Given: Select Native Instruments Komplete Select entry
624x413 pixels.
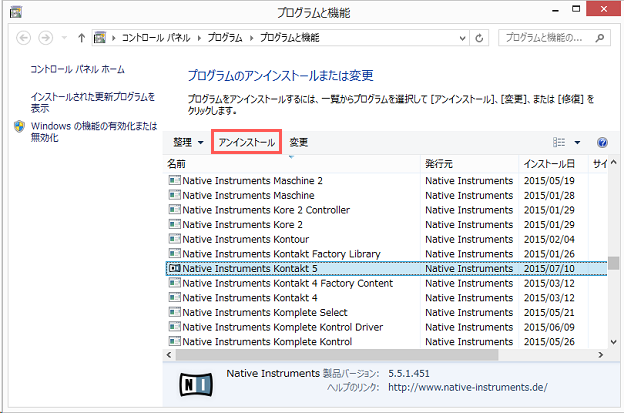Looking at the screenshot, I should (385, 313).
